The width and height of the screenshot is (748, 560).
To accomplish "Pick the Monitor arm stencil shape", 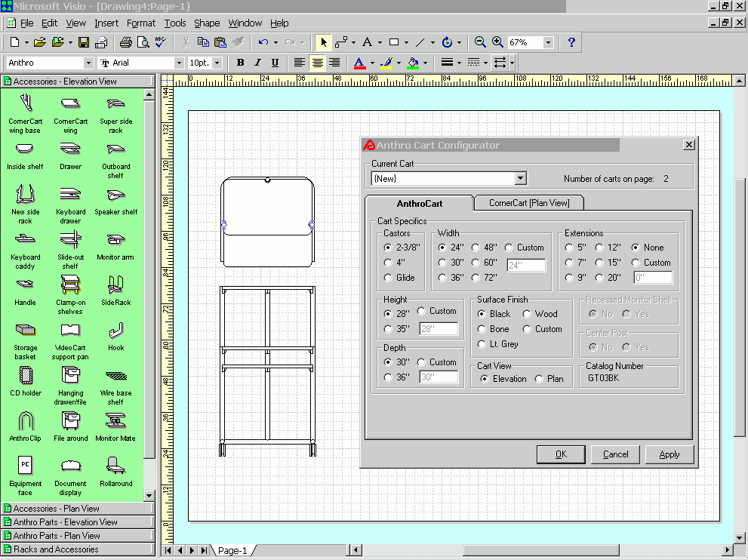I will [x=115, y=240].
